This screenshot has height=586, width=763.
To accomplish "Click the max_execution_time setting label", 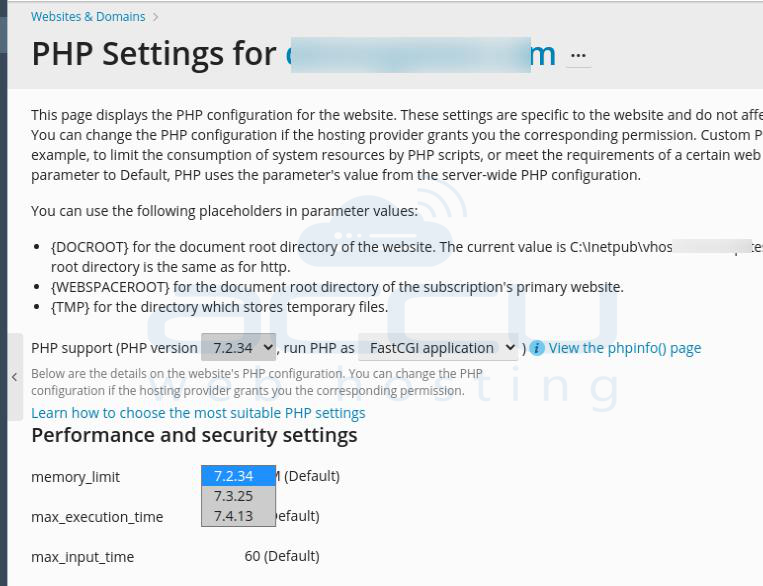I will pyautogui.click(x=97, y=517).
